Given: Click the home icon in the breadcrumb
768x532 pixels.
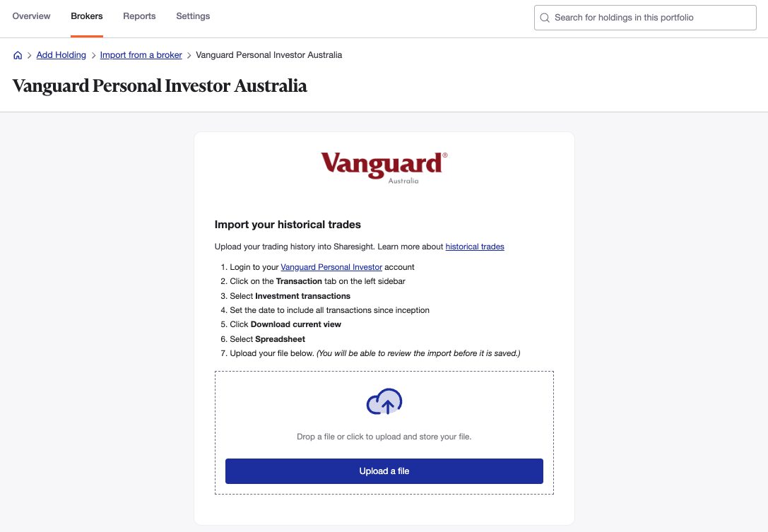Looking at the screenshot, I should 18,54.
